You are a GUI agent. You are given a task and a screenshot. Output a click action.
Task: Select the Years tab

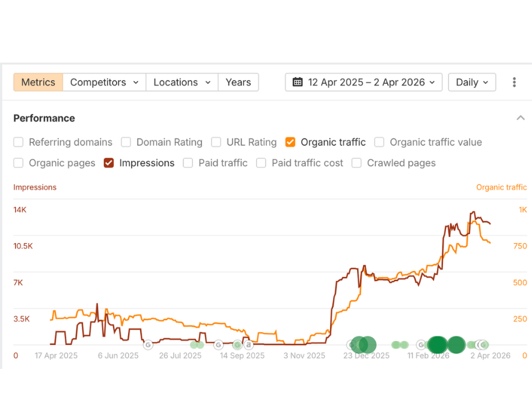click(x=238, y=82)
